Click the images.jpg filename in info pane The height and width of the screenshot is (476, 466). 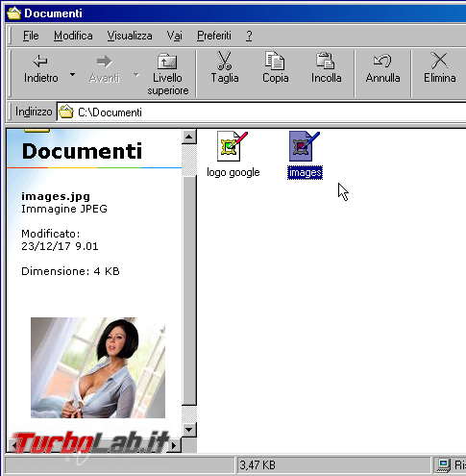56,196
